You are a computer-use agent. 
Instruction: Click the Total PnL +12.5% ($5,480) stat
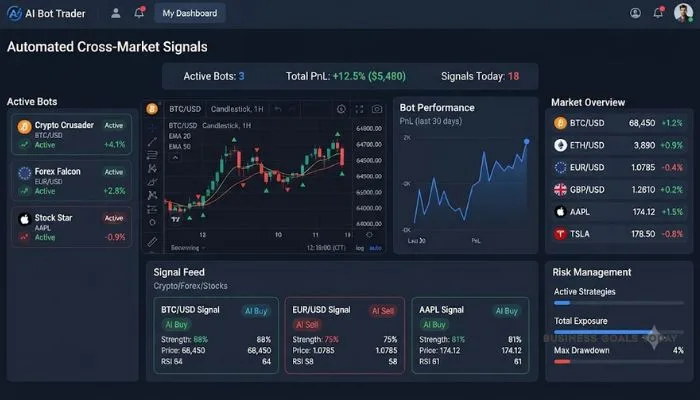pyautogui.click(x=346, y=76)
